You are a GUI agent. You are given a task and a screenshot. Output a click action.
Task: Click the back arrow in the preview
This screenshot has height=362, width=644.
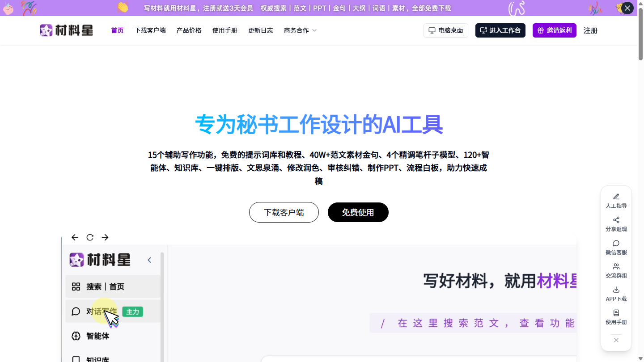click(x=75, y=237)
